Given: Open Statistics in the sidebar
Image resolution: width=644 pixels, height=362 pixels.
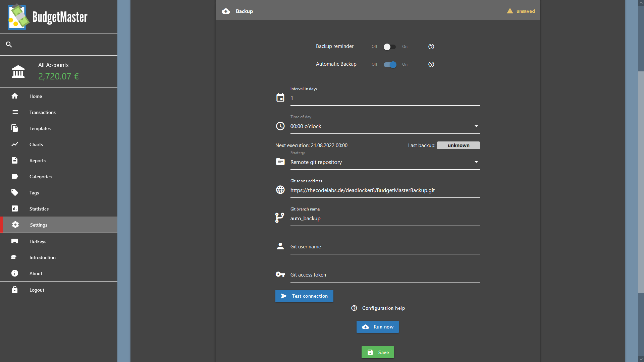Looking at the screenshot, I should pos(59,208).
